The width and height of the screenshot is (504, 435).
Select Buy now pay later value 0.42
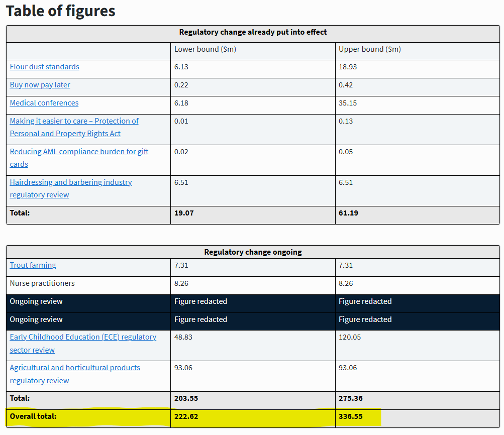(346, 85)
